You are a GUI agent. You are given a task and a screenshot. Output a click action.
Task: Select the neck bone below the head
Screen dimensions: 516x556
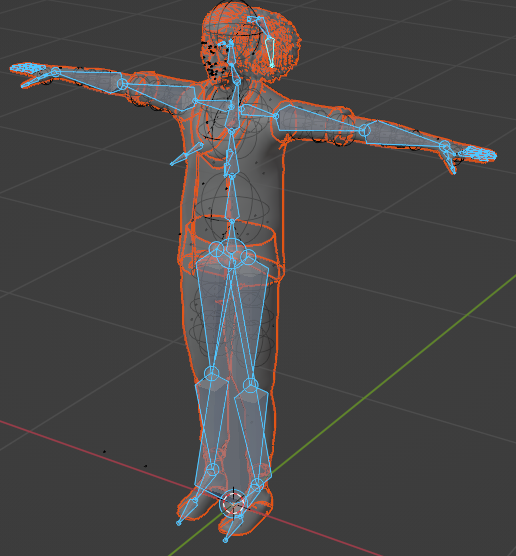click(236, 75)
